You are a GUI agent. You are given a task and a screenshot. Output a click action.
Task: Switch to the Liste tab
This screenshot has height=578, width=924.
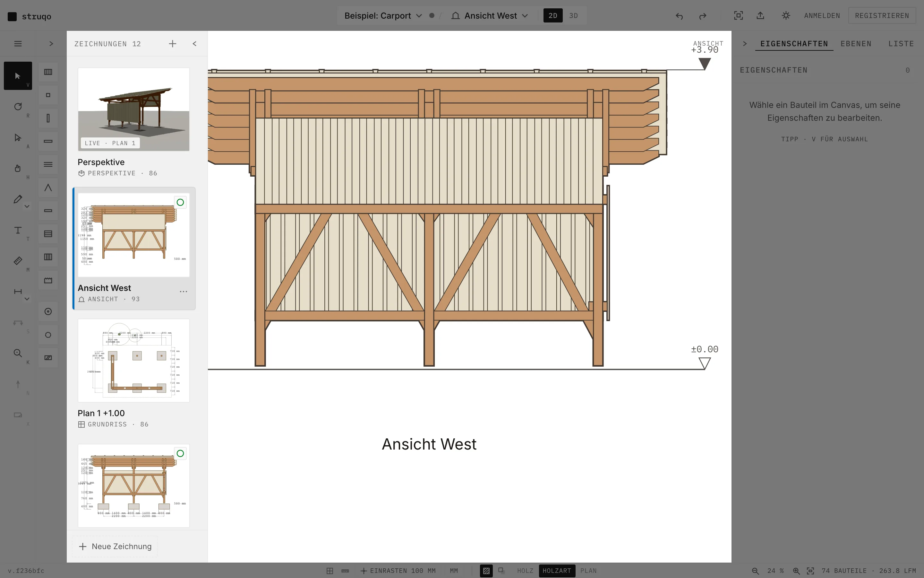tap(901, 44)
